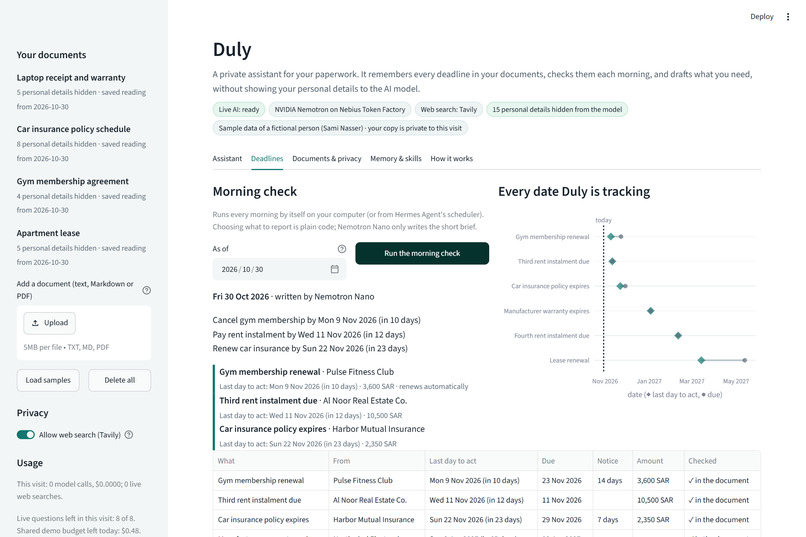This screenshot has height=537, width=806.
Task: Run the morning check
Action: pos(422,253)
